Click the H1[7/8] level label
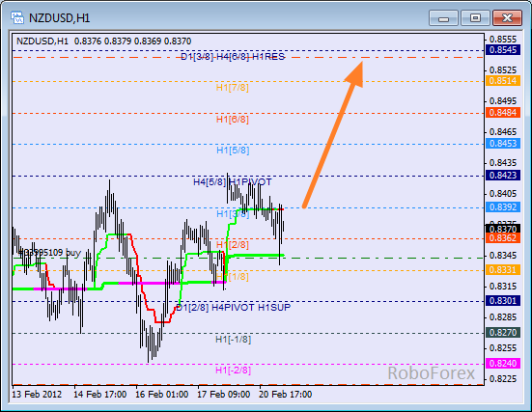The image size is (532, 412). click(x=233, y=88)
